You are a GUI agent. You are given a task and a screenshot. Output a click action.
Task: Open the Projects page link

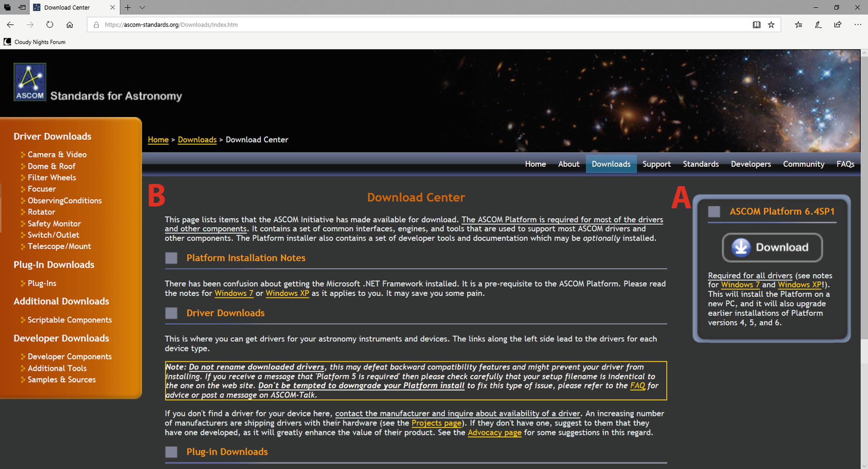pos(436,423)
